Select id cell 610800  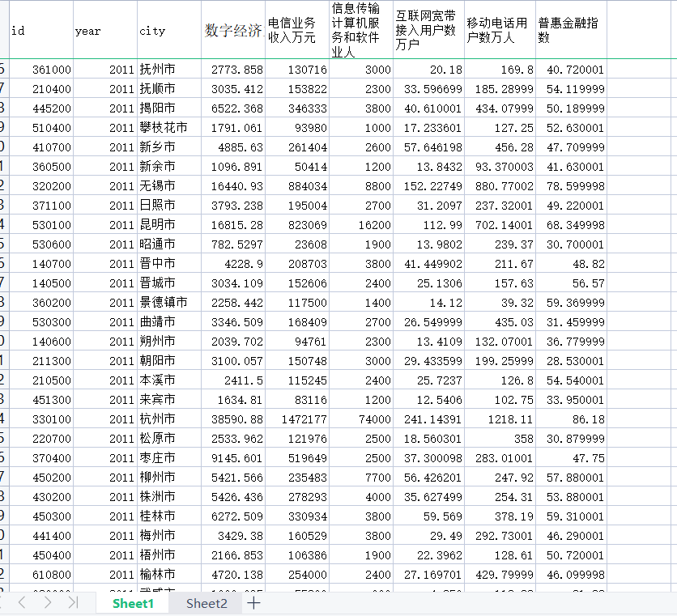pyautogui.click(x=41, y=574)
